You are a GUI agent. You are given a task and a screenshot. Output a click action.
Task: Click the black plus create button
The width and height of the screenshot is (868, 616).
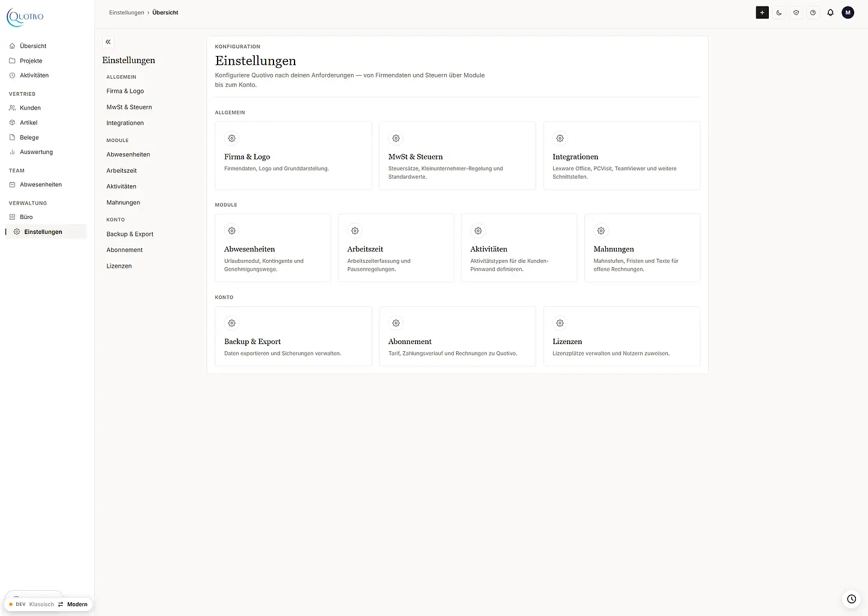tap(762, 13)
